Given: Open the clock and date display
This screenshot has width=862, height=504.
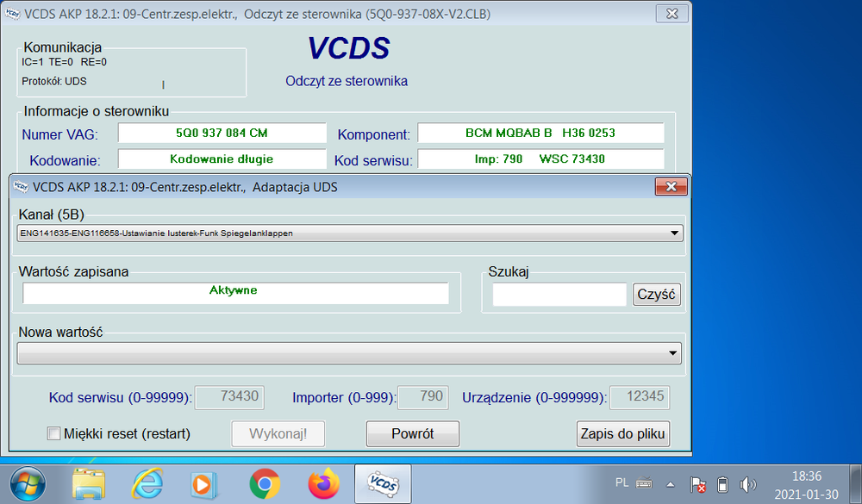Looking at the screenshot, I should (806, 484).
